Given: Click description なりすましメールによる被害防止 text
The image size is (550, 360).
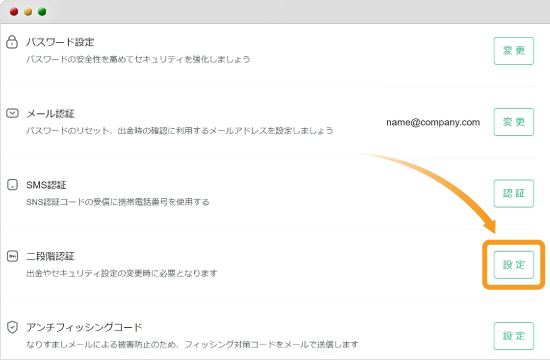Looking at the screenshot, I should point(192,344).
